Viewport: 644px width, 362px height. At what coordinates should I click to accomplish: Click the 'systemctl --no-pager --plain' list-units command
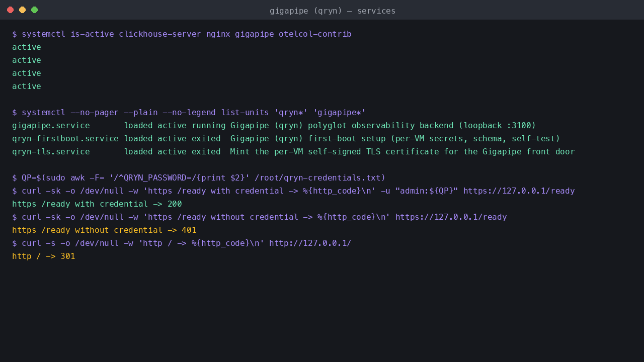pyautogui.click(x=189, y=113)
